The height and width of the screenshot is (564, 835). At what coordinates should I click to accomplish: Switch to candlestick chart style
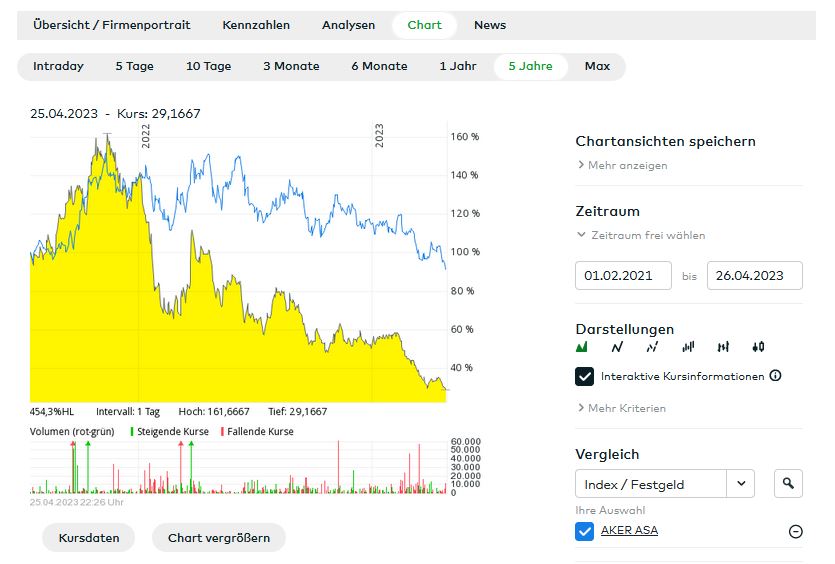point(758,347)
